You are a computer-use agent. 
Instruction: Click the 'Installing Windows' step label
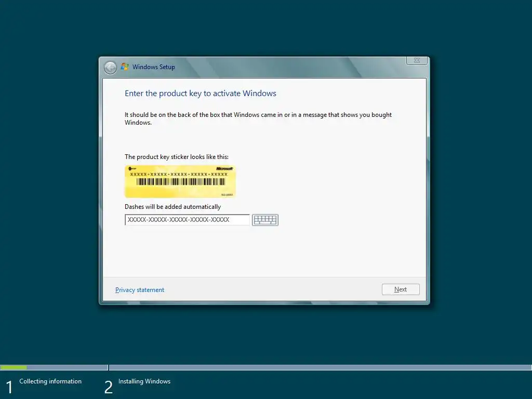tap(144, 381)
